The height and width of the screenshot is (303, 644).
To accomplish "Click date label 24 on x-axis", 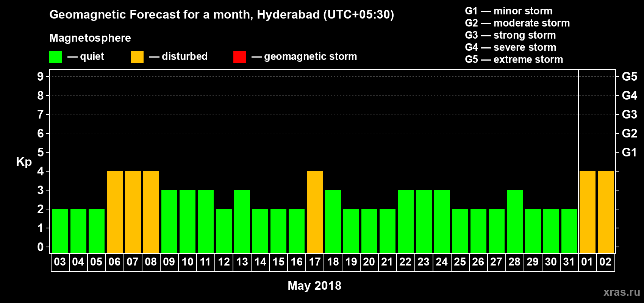I will point(442,262).
